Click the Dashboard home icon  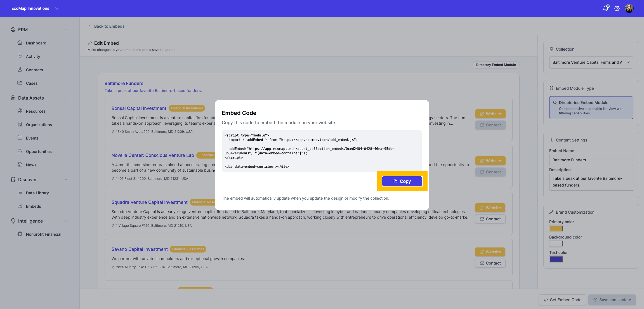pyautogui.click(x=20, y=43)
